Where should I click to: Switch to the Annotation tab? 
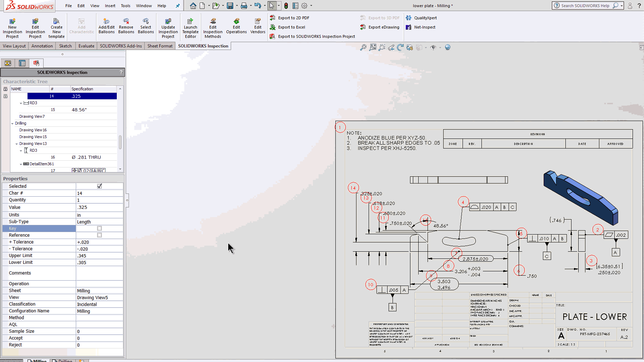click(x=42, y=46)
